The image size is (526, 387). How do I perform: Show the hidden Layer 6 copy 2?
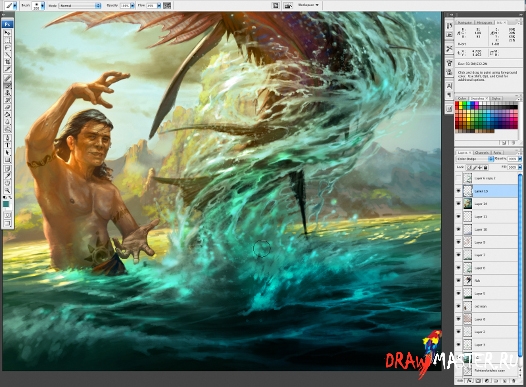coord(458,178)
